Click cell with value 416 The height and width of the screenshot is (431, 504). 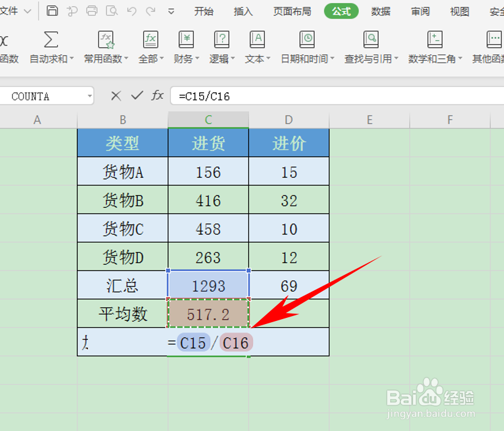coord(208,200)
